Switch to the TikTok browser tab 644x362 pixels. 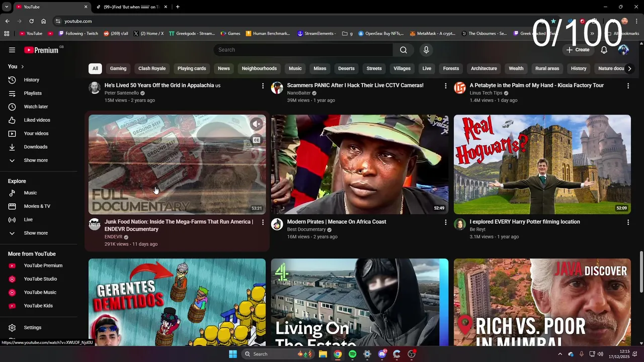click(x=132, y=7)
